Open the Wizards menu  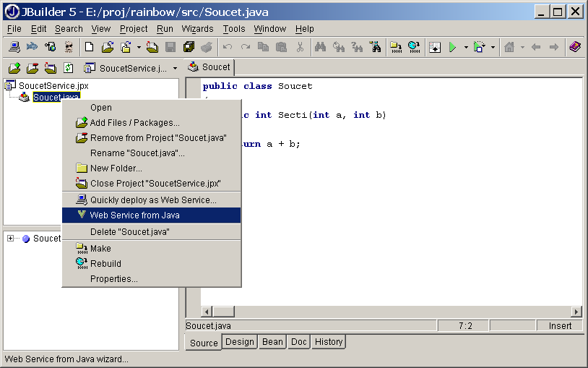tap(197, 29)
